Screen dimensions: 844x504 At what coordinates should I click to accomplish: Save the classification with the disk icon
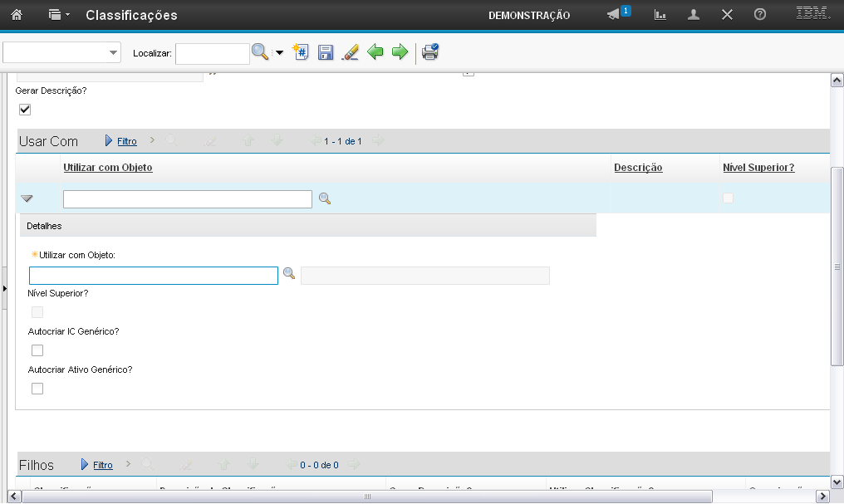pos(326,52)
